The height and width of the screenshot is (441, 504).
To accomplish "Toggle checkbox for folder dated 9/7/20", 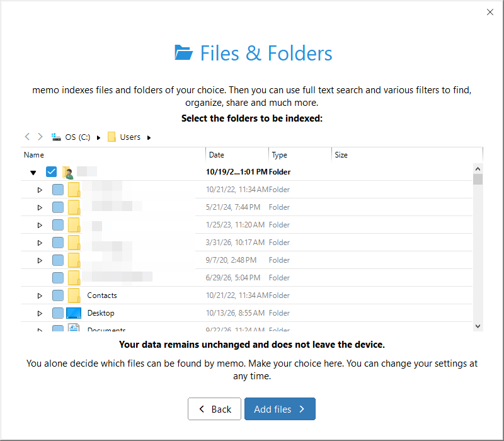I will (58, 260).
